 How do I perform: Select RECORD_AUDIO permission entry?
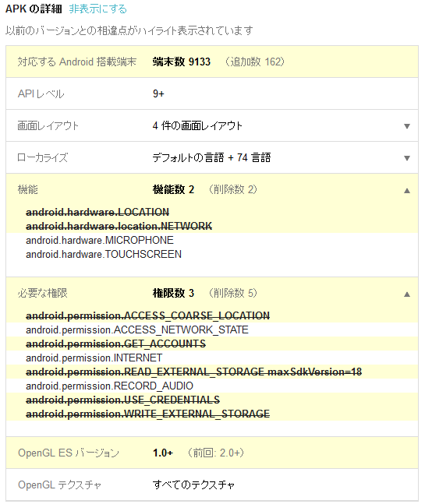click(109, 386)
